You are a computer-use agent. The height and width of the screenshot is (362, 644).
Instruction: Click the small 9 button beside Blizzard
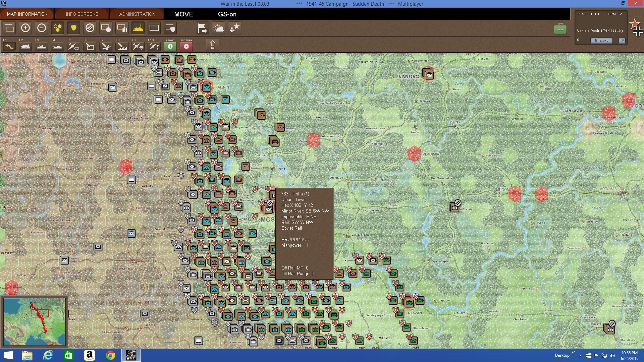point(622,40)
